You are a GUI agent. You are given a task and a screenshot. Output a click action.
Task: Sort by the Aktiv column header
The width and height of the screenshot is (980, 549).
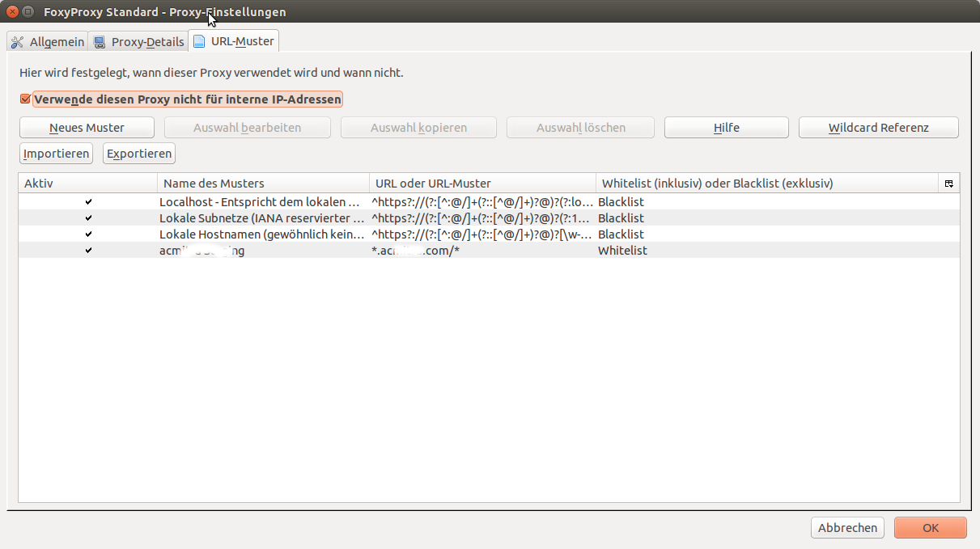tap(88, 184)
